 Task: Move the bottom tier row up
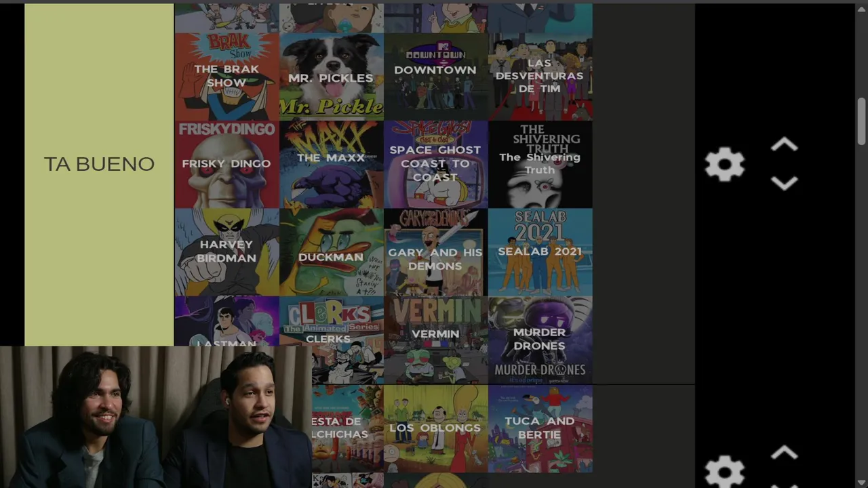pyautogui.click(x=784, y=453)
